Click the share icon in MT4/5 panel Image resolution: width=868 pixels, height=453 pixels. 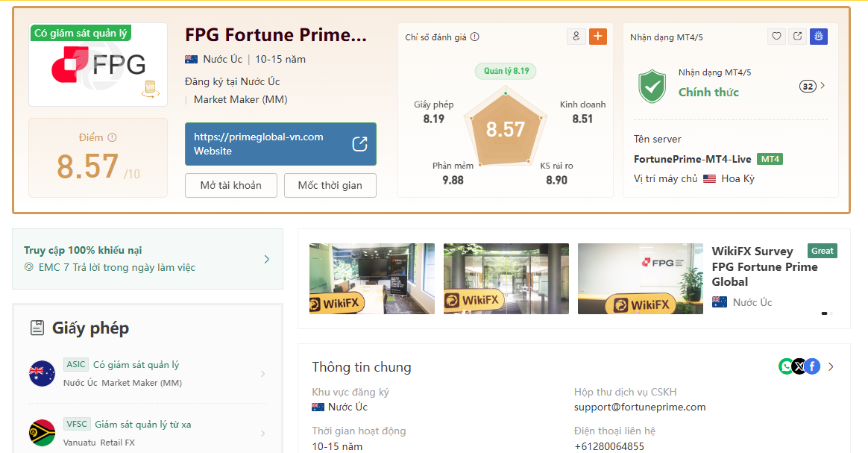(798, 37)
